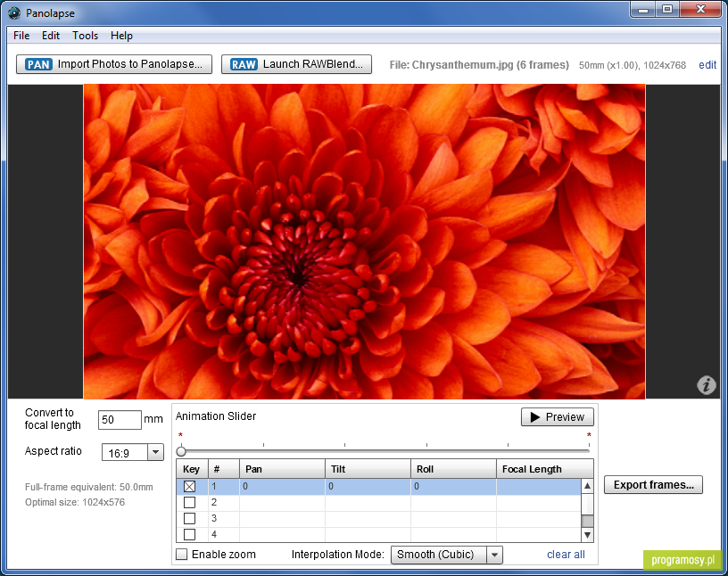Click the keyframe table scroll-down arrow
Viewport: 728px width, 576px height.
pos(587,535)
